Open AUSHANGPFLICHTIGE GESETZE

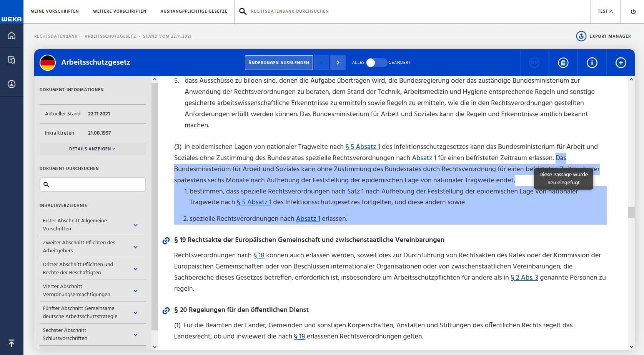click(194, 11)
